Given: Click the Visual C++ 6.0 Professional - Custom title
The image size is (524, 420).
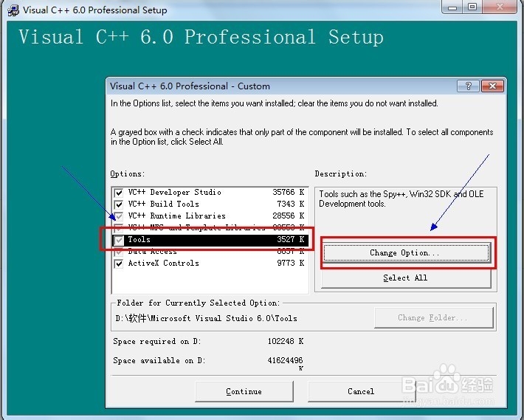Looking at the screenshot, I should point(190,86).
